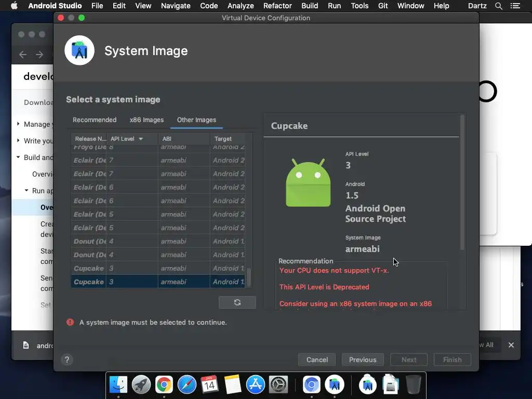The image size is (532, 399).
Task: Click 'This API Level is Deprecated' text
Action: 324,287
